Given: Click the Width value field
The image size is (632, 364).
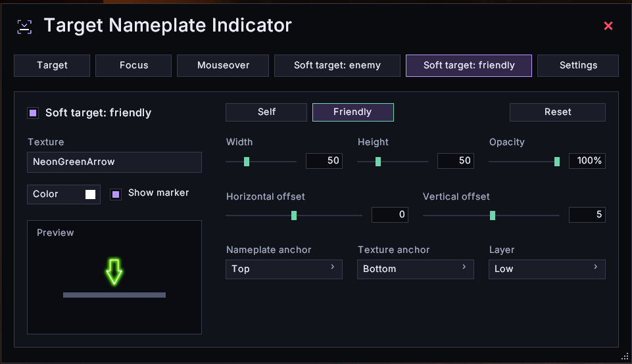Looking at the screenshot, I should [x=324, y=161].
